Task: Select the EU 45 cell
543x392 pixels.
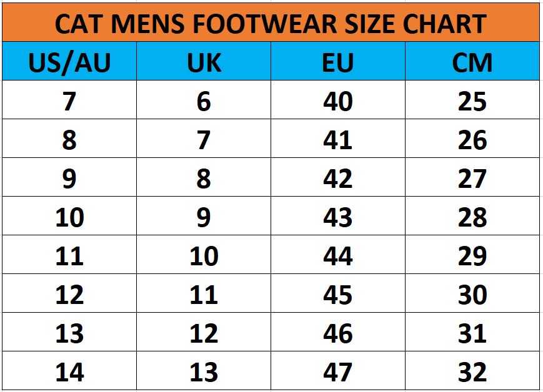Action: pyautogui.click(x=338, y=294)
